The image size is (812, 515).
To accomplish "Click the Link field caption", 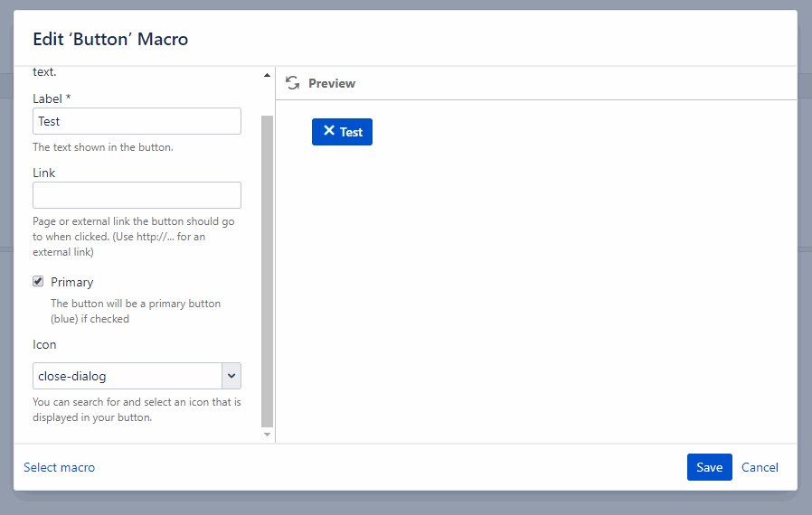I will click(44, 173).
